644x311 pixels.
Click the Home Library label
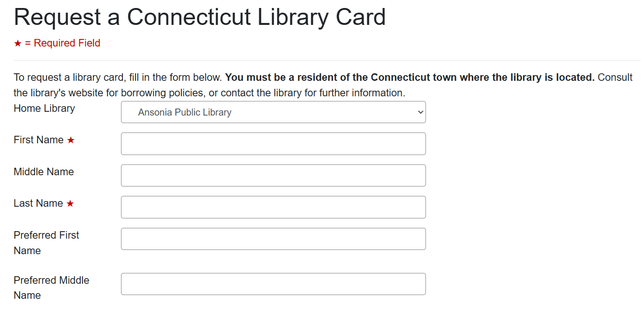pyautogui.click(x=44, y=109)
